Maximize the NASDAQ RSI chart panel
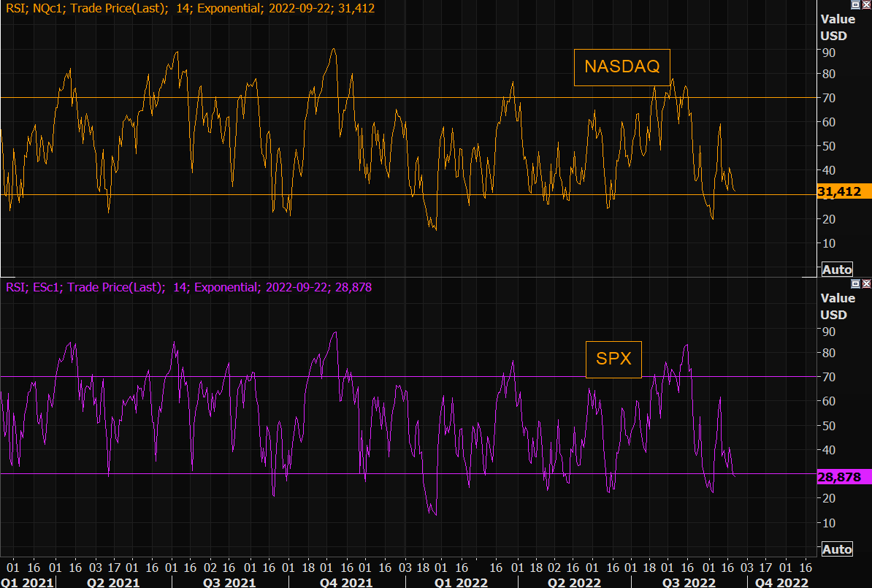 pos(857,4)
